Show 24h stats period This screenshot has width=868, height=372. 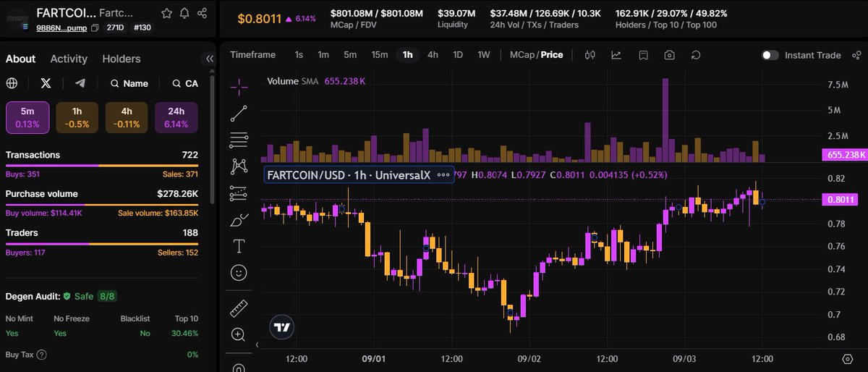coord(176,117)
